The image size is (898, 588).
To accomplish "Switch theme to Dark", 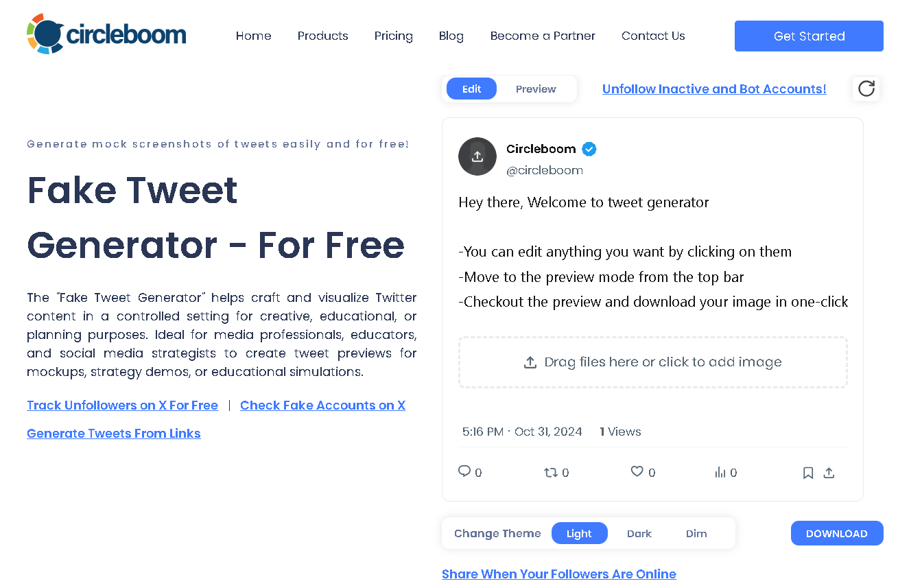I will point(639,533).
